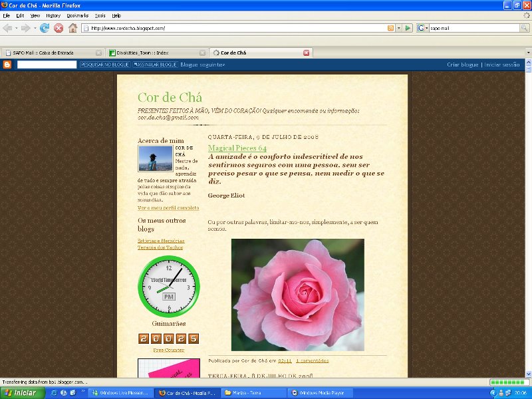Stop loading with the red stop icon
The height and width of the screenshot is (399, 532).
tap(59, 28)
